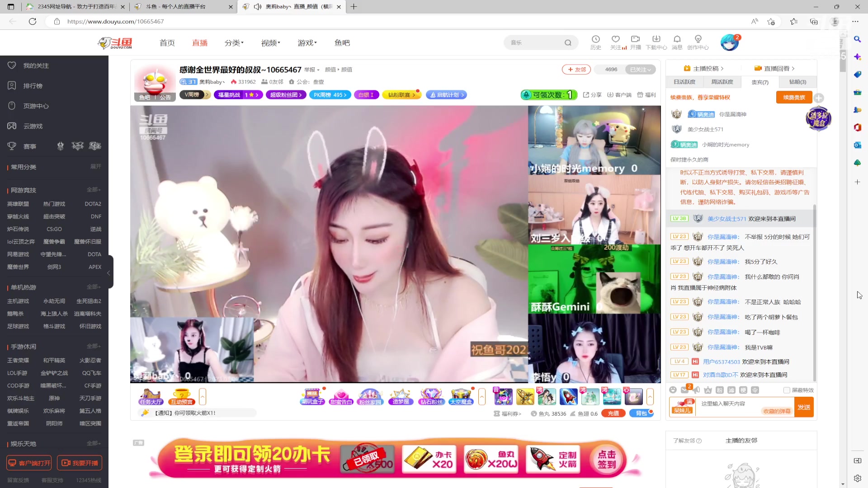Click the 分享 share icon above the player
The image size is (868, 488).
pos(591,95)
